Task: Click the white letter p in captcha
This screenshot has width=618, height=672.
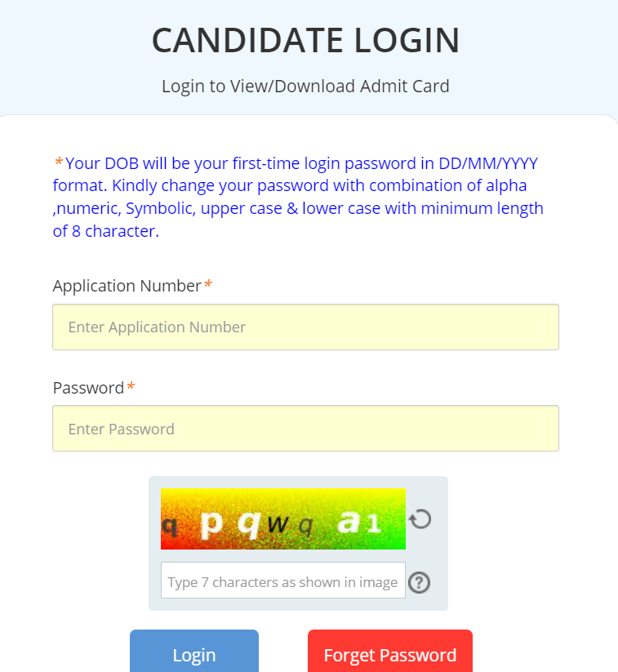Action: (x=211, y=523)
